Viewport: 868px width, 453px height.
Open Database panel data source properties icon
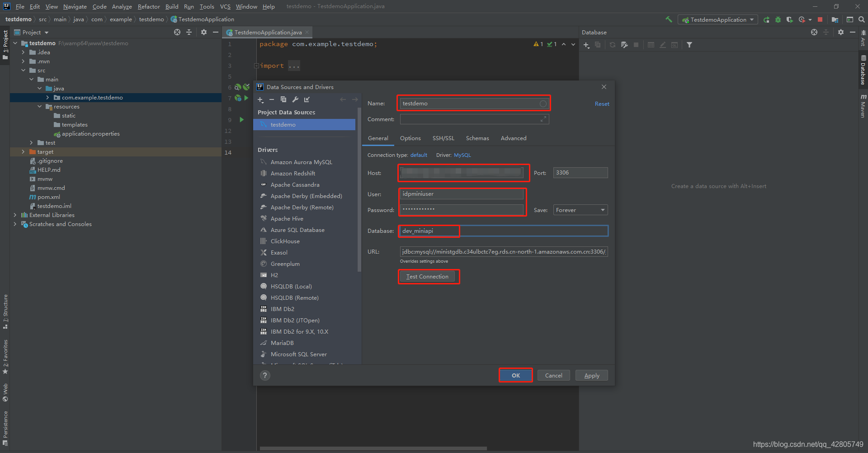pos(624,45)
